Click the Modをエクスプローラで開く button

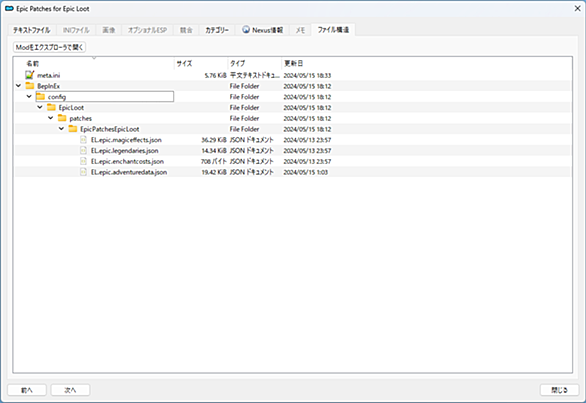[x=49, y=47]
